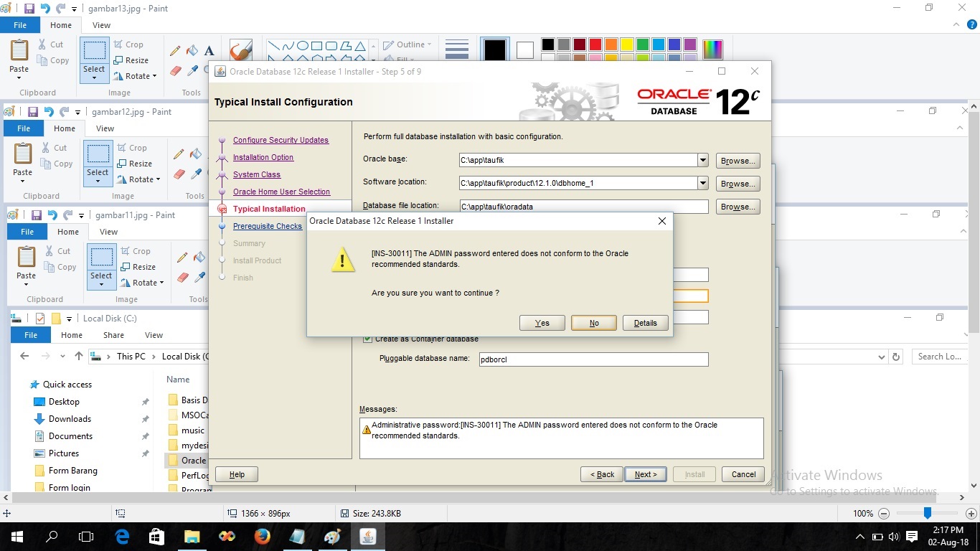Select the red color swatch in Paint palette
980x551 pixels.
595,44
